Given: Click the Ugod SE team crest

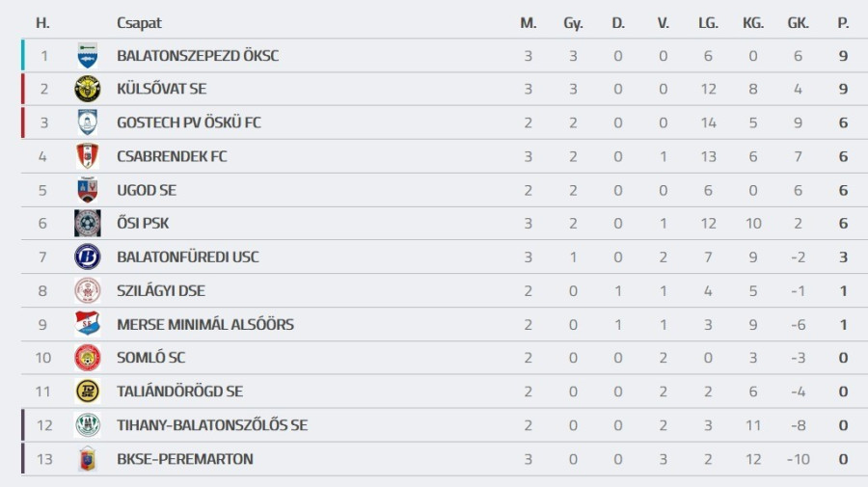Looking at the screenshot, I should click(x=88, y=190).
